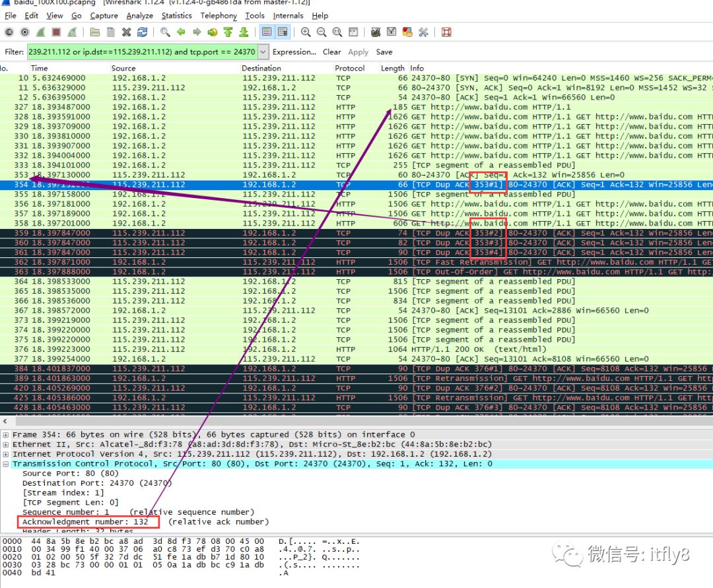
Task: Expand the Ethernet II detail row
Action: click(6, 444)
